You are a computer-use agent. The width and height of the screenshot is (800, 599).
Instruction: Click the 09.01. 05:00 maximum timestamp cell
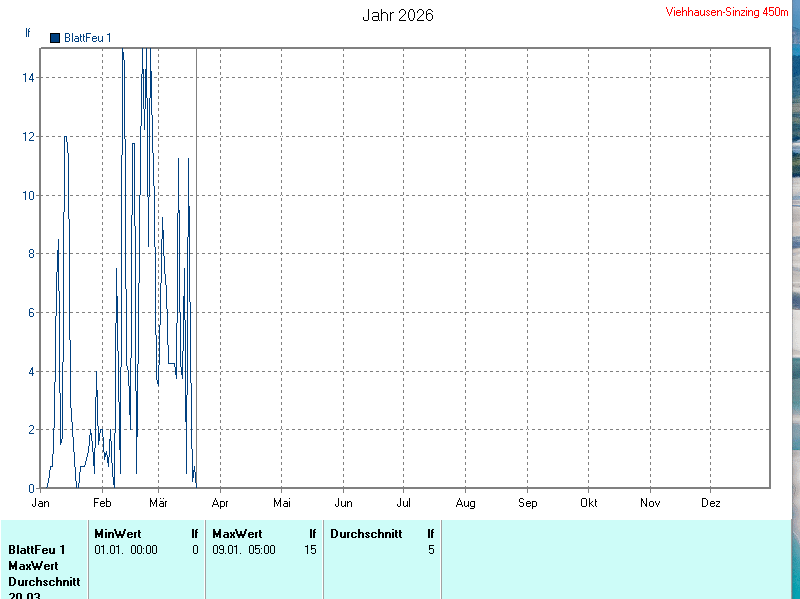pos(244,550)
